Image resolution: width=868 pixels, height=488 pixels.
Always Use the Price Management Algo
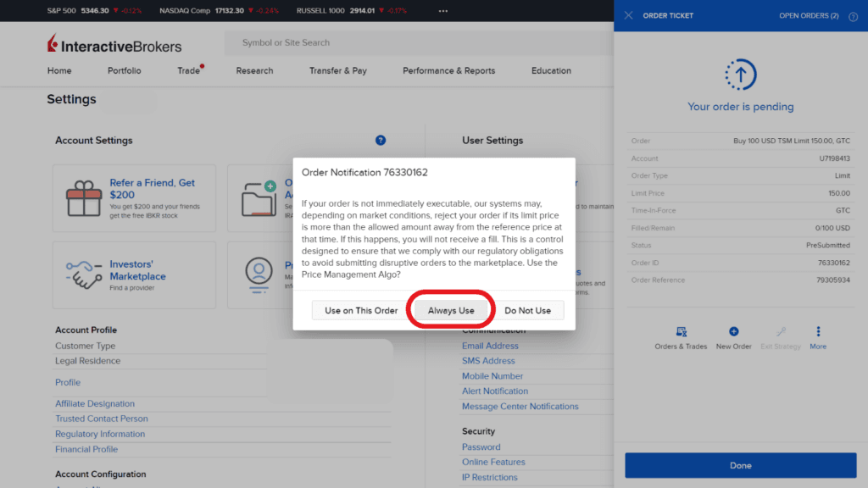click(450, 310)
